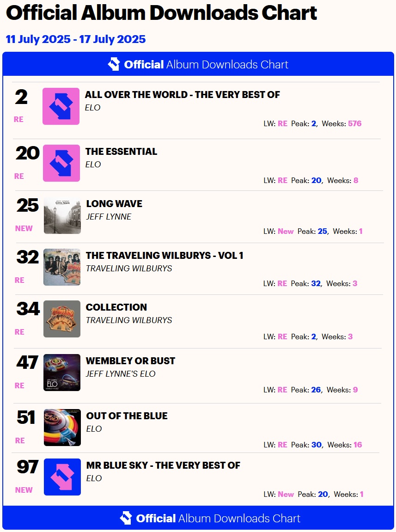Open the Long Wave title link

click(114, 204)
